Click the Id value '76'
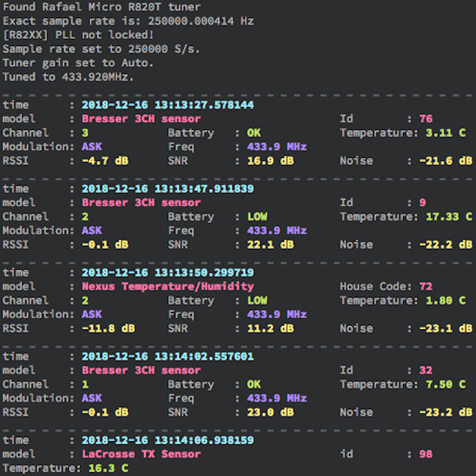The height and width of the screenshot is (476, 476). pyautogui.click(x=426, y=119)
